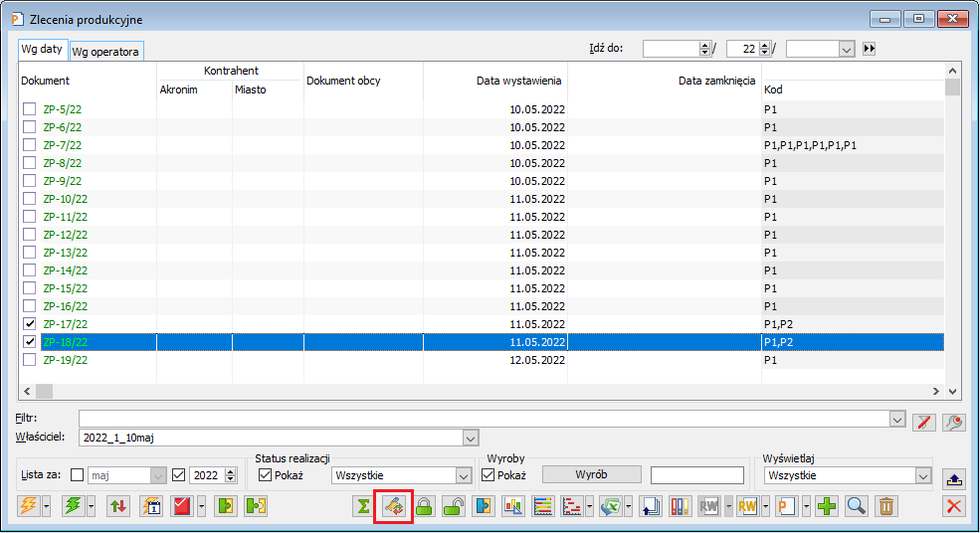The height and width of the screenshot is (533, 980).
Task: Click the Excel export icon
Action: (x=610, y=505)
